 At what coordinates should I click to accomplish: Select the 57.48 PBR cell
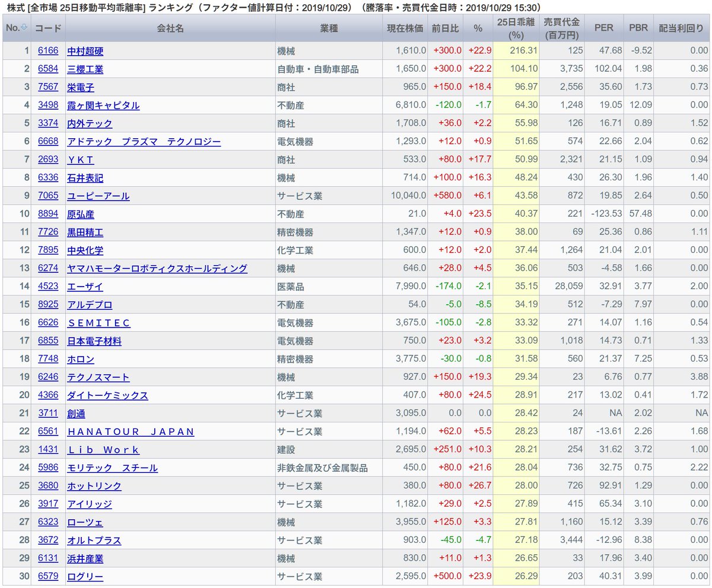point(639,214)
